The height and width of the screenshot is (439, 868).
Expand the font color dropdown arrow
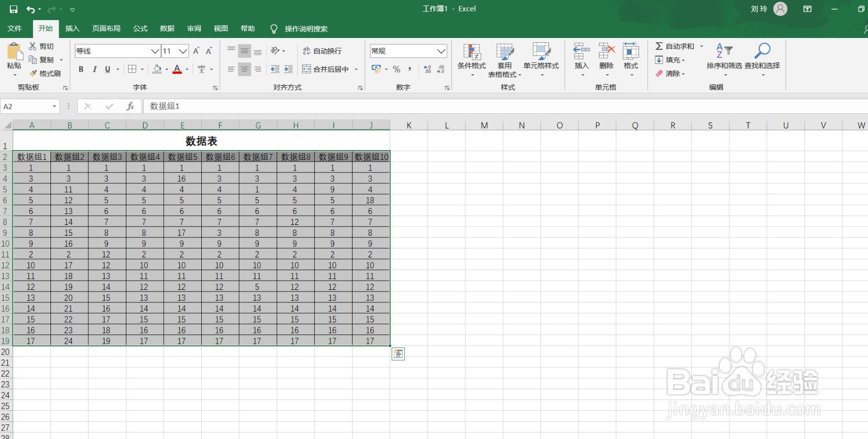pos(187,69)
